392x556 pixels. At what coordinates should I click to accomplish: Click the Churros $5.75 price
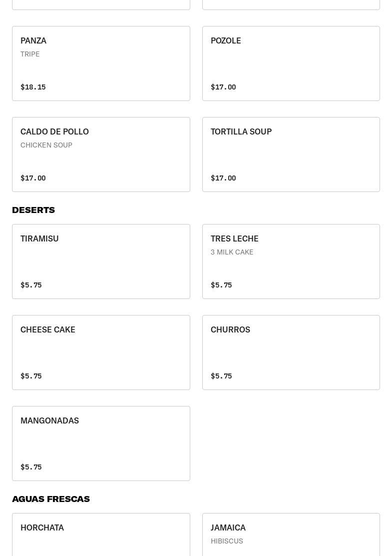(x=221, y=376)
